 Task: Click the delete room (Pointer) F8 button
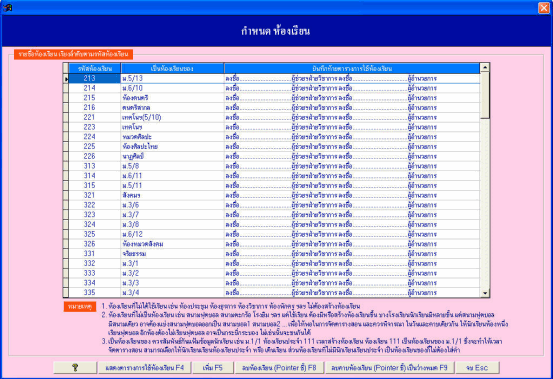279,367
